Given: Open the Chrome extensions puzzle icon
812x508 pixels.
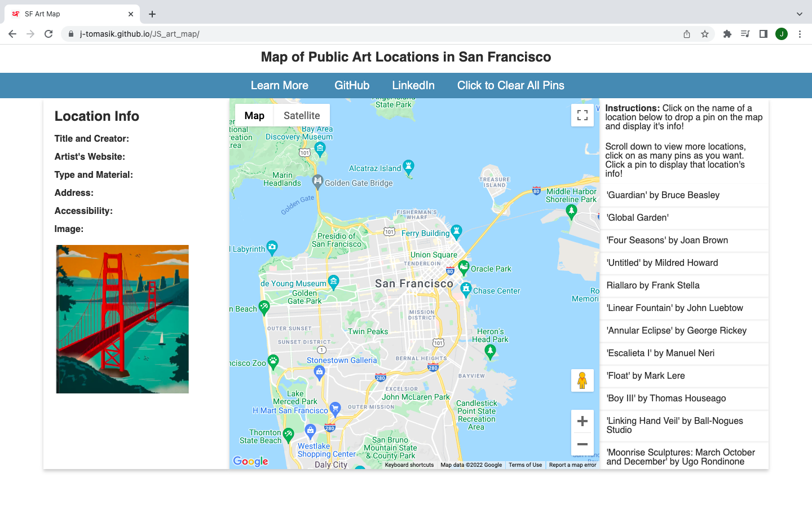Looking at the screenshot, I should pos(727,34).
